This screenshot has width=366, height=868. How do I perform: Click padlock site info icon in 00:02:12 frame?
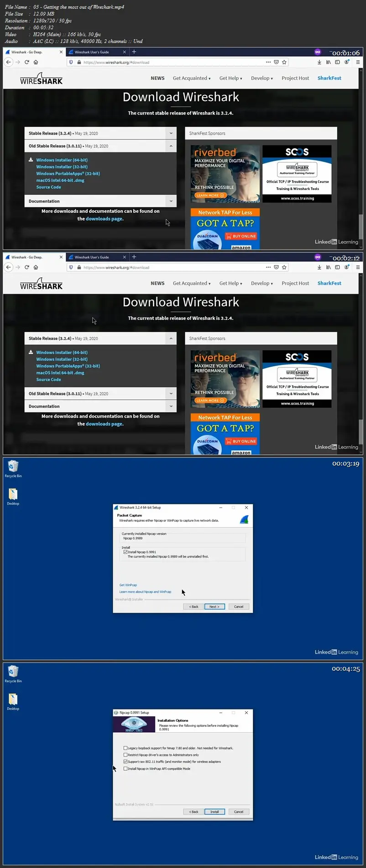79,267
